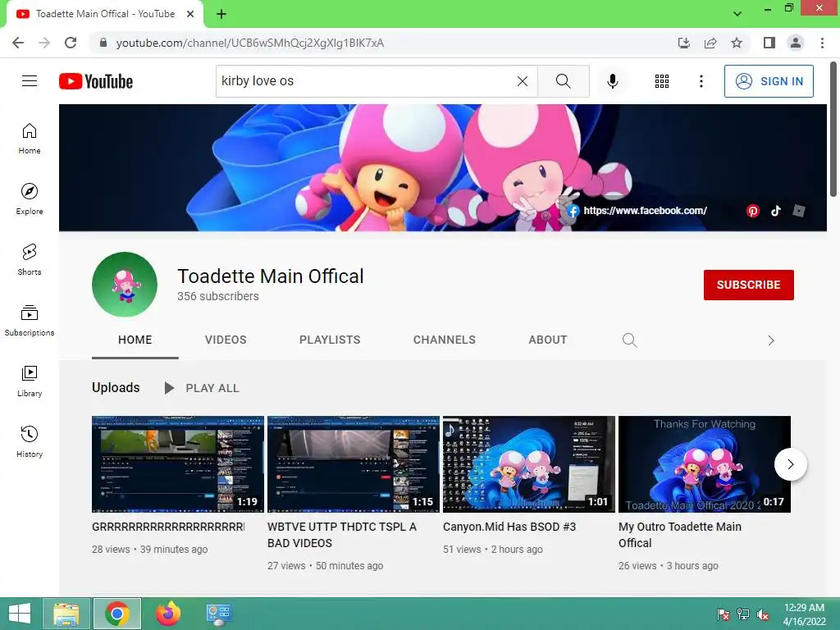Clear the search box with X
Image resolution: width=840 pixels, height=630 pixels.
(523, 81)
